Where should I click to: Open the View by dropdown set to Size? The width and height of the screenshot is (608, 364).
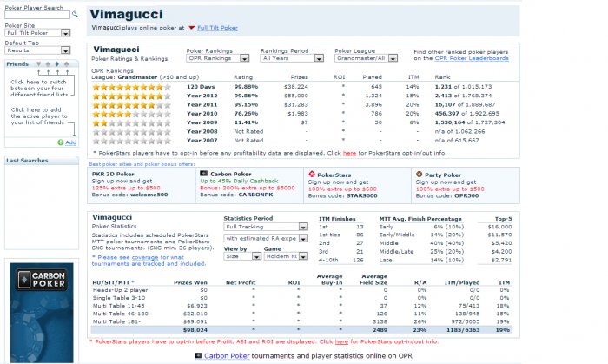[242, 256]
